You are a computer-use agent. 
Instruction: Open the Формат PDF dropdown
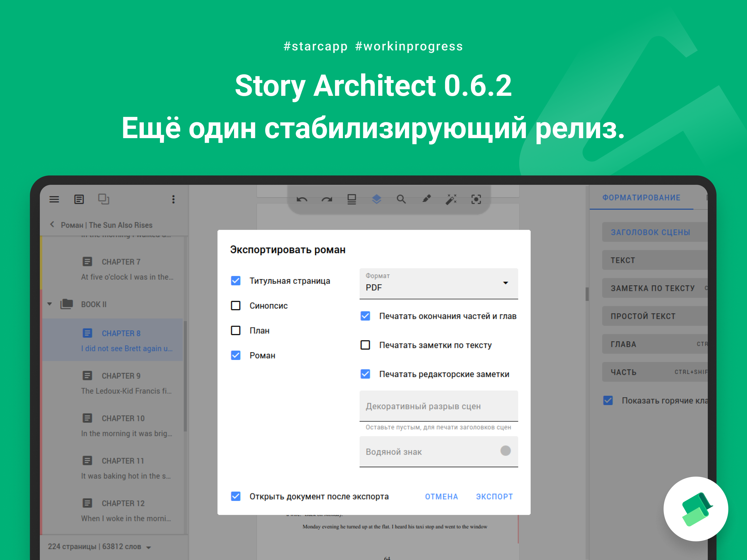click(x=439, y=283)
